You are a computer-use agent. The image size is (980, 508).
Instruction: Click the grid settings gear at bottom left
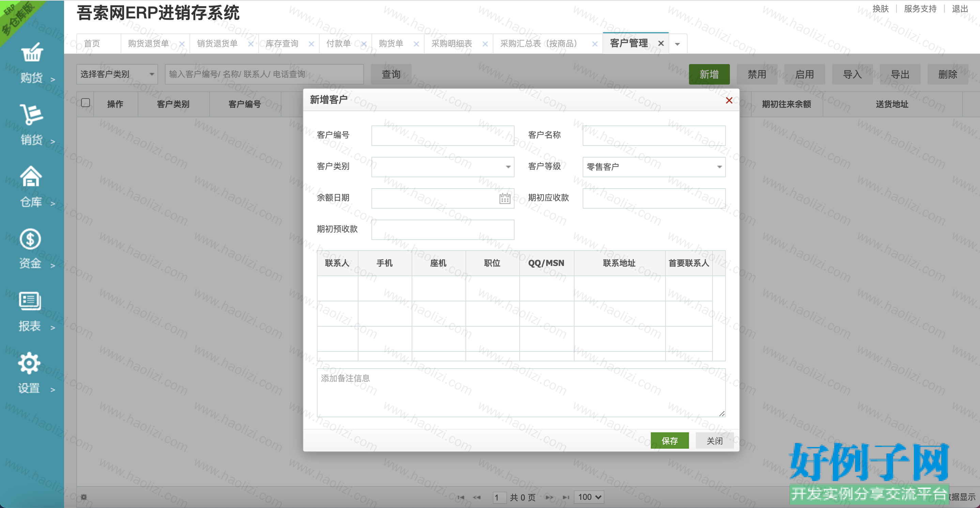84,497
